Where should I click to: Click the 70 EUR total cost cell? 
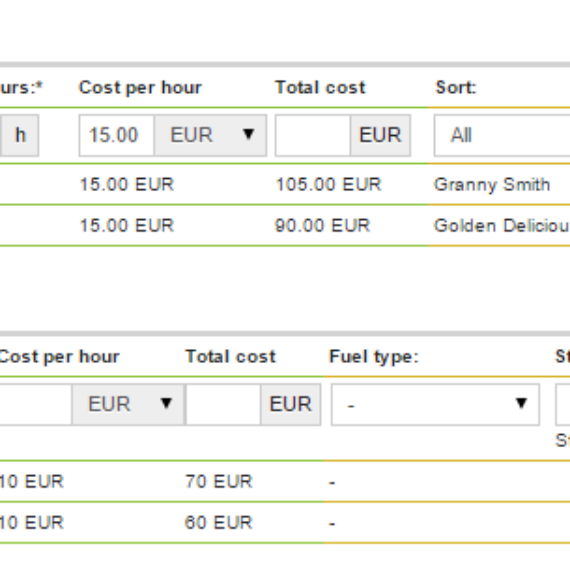tap(218, 482)
